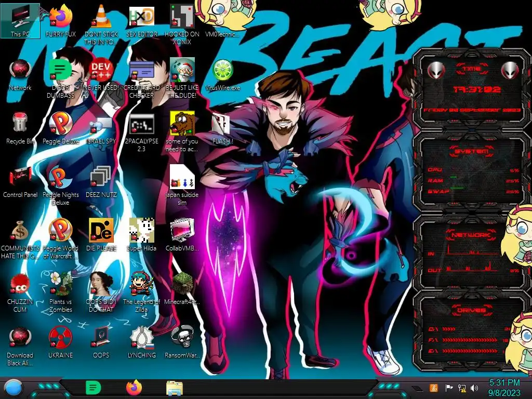Viewport: 532px width, 399px height.
Task: Open the green chat app on taskbar
Action: pyautogui.click(x=94, y=388)
